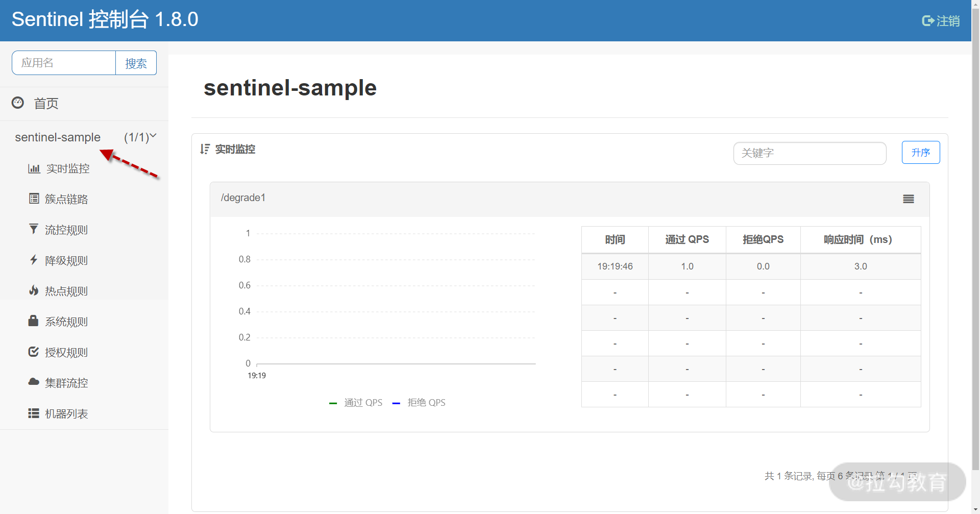Click the 搜索 search button

(136, 63)
